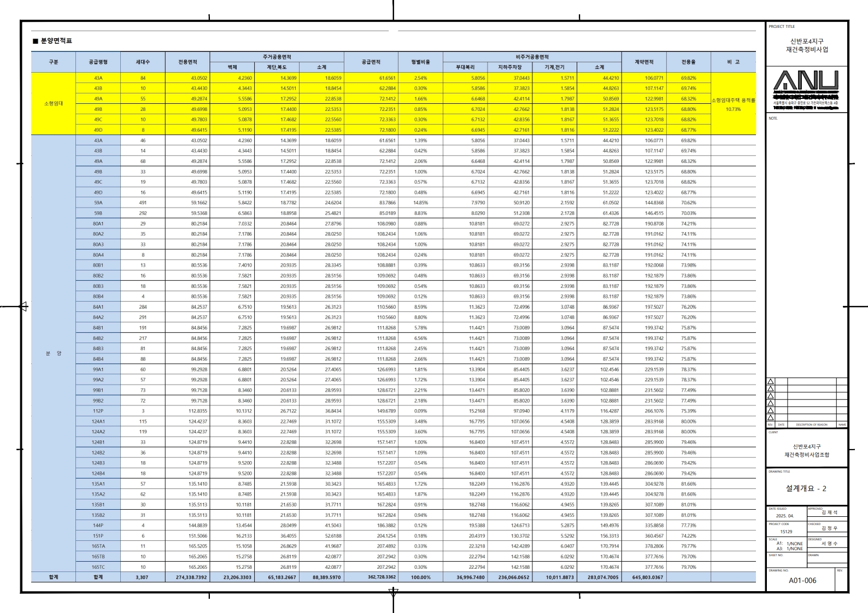Viewport: 868px width, 613px height.
Task: Click the 10.73% remark under 소형임대주택 용적률
Action: [733, 109]
